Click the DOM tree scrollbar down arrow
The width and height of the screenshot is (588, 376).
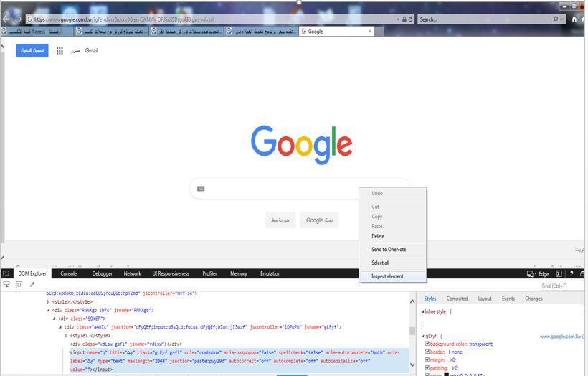[x=412, y=365]
